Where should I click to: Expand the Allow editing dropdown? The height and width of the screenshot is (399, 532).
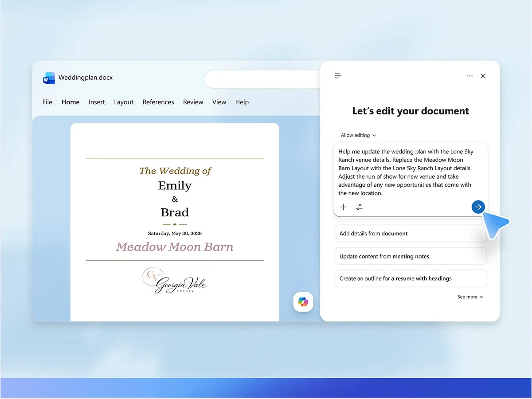[358, 135]
